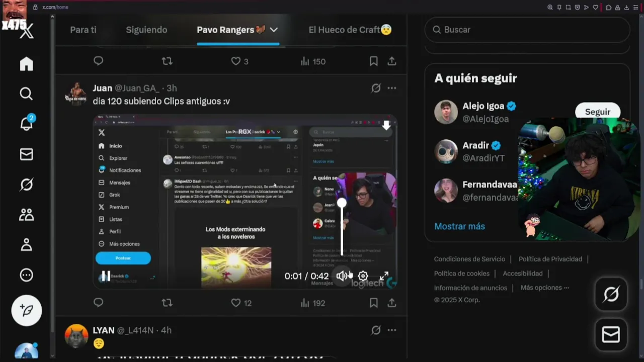
Task: Share Juan's post
Action: point(391,303)
